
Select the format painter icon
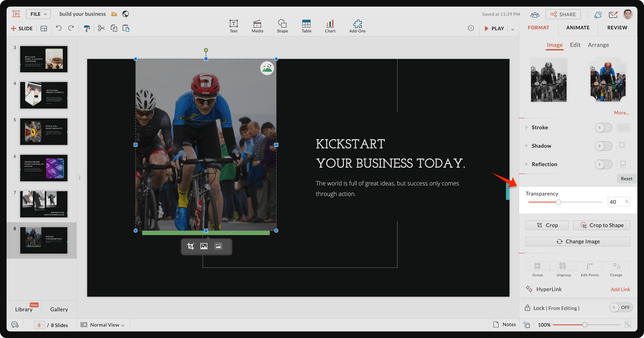pyautogui.click(x=87, y=28)
